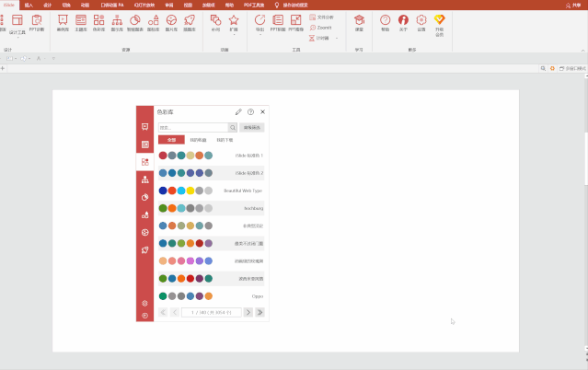Screen dimensions: 588x370
Task: Expand the 计时器 timer dropdown arrow
Action: pyautogui.click(x=337, y=39)
